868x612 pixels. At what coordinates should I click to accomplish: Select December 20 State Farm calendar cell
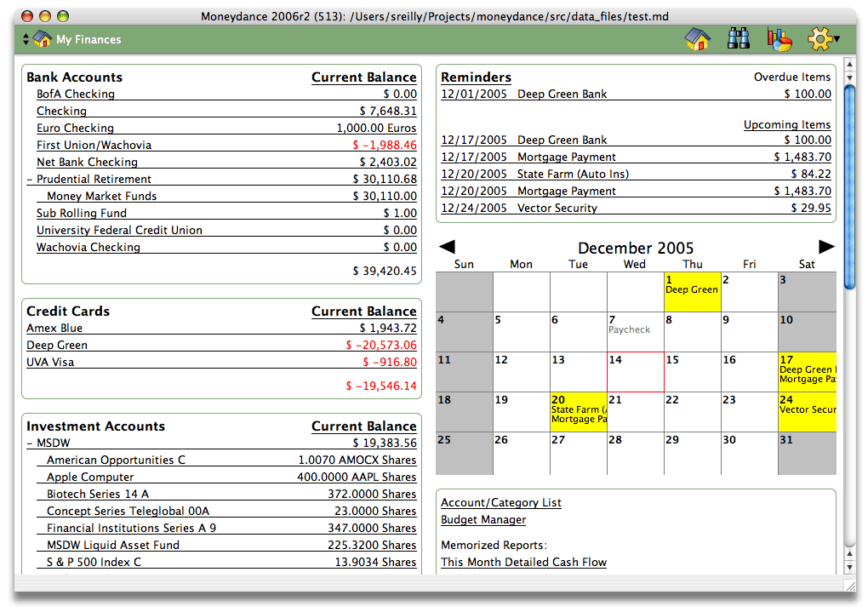point(579,412)
